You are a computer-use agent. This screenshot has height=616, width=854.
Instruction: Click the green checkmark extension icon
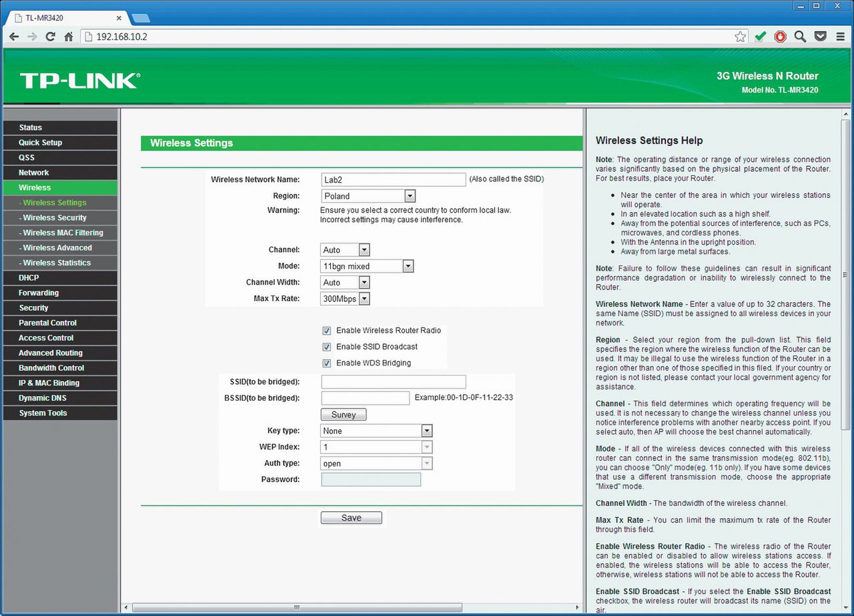click(x=760, y=37)
